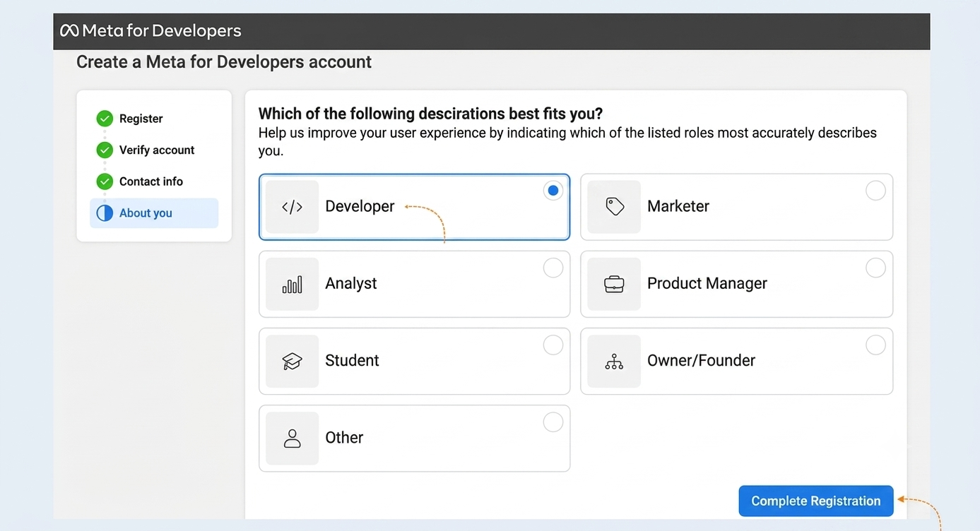The image size is (980, 531).
Task: Click the Analyst bar chart icon
Action: [292, 284]
